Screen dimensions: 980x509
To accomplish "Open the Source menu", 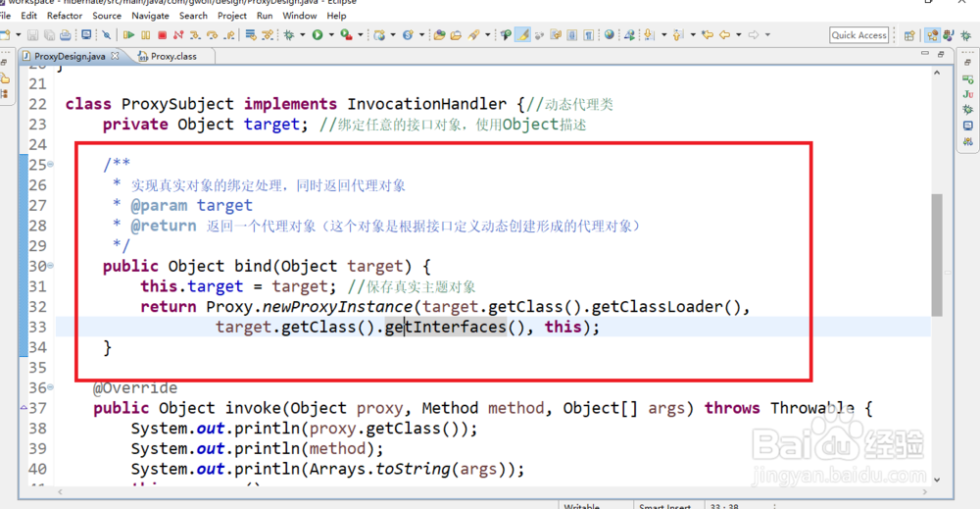I will point(107,16).
